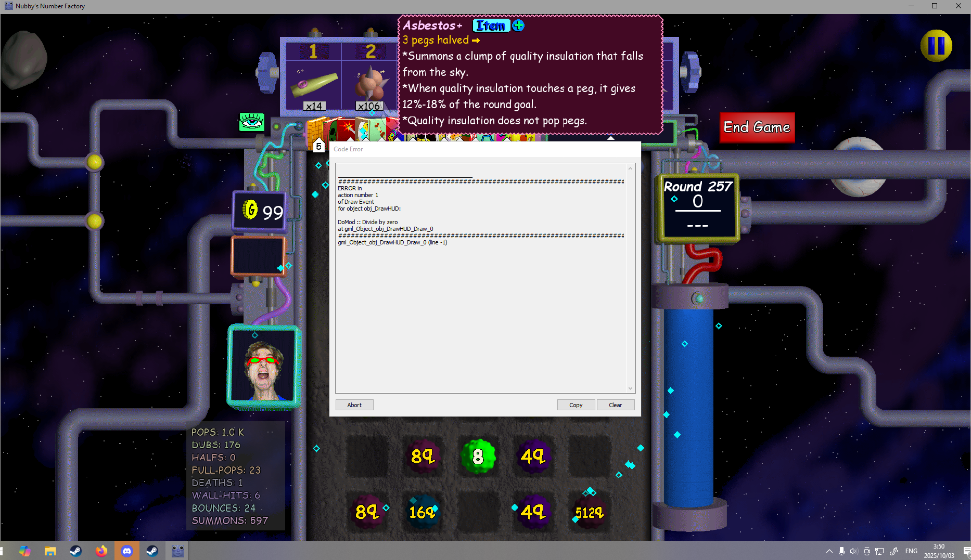The height and width of the screenshot is (560, 971).
Task: Click the 'of Draw Event' line
Action: 356,202
